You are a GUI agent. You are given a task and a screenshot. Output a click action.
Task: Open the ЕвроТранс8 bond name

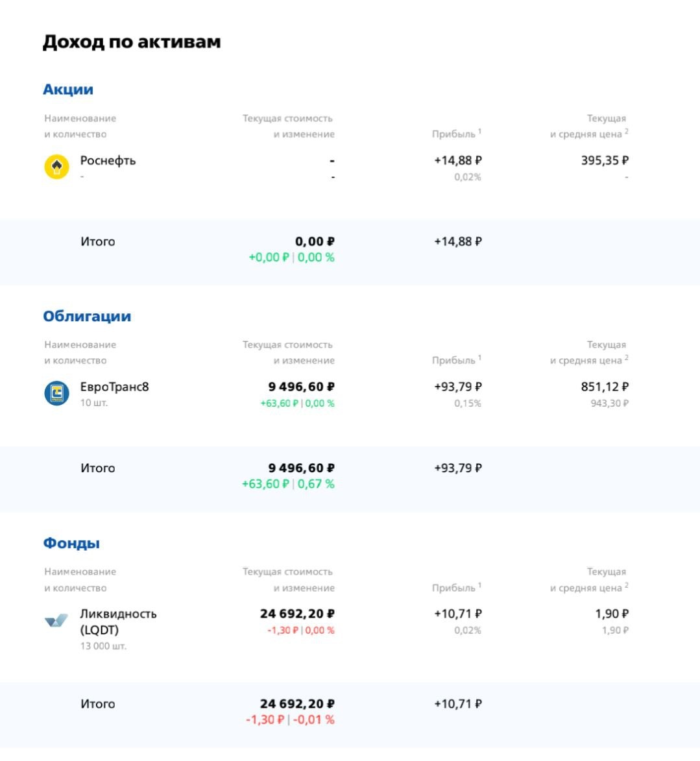tap(114, 387)
